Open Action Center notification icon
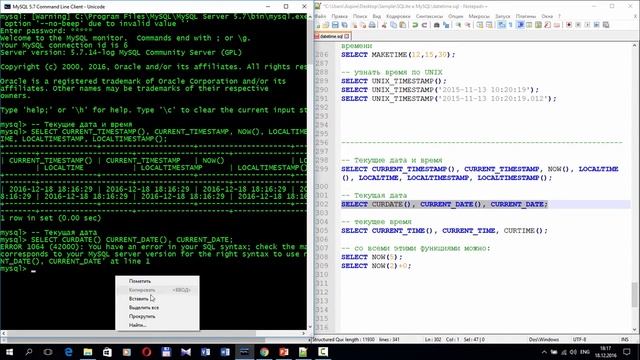 [627, 352]
